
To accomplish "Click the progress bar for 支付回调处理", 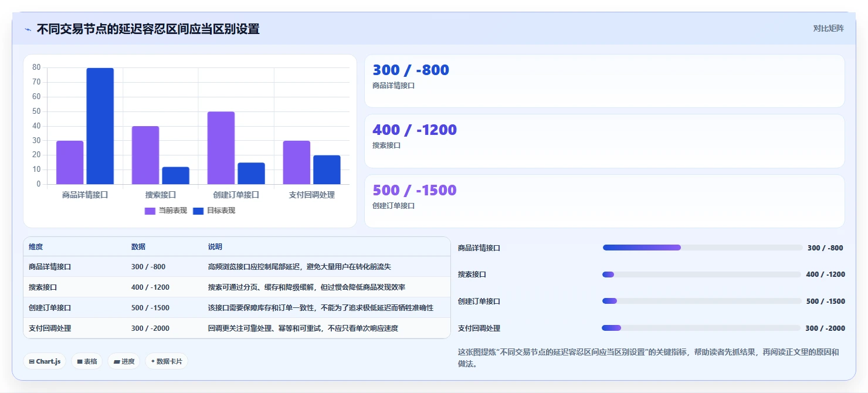I will pyautogui.click(x=701, y=328).
